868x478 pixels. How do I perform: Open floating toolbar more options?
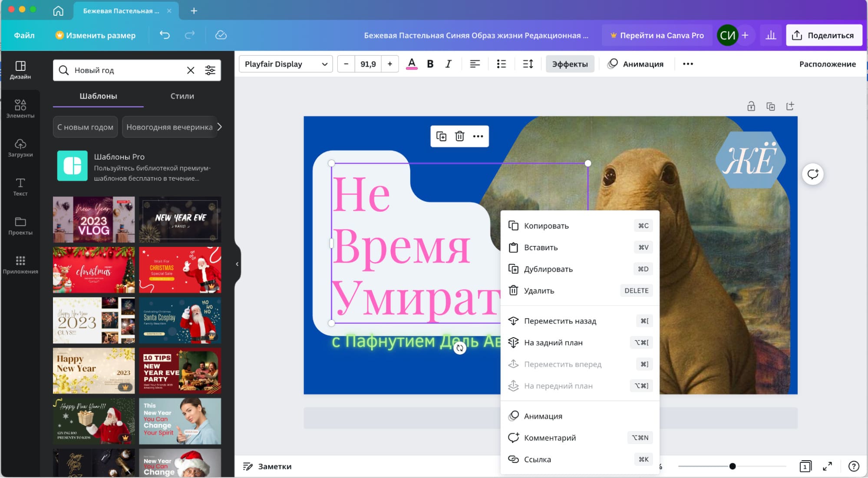[x=478, y=136]
